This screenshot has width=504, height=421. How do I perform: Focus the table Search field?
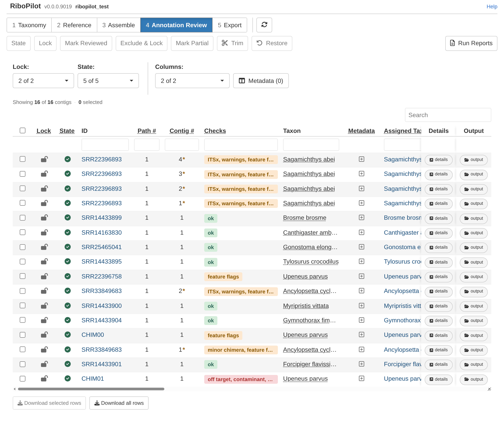(448, 115)
